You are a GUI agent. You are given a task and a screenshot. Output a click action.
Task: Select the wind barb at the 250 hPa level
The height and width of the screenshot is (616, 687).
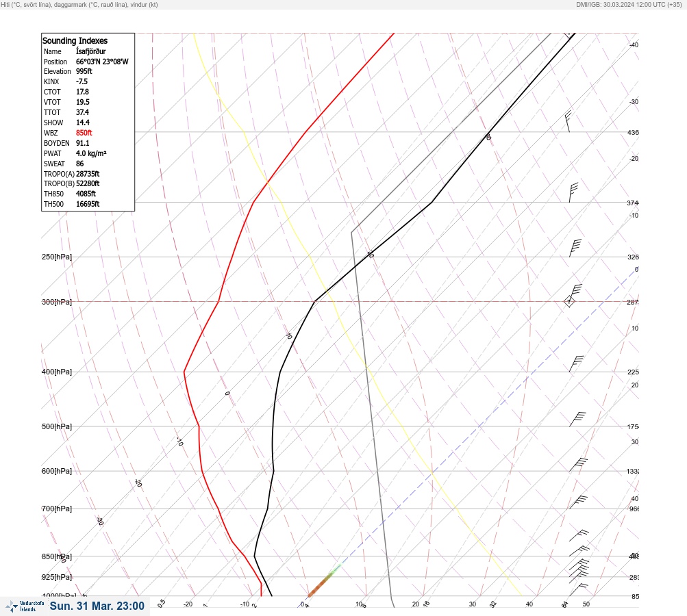point(575,248)
